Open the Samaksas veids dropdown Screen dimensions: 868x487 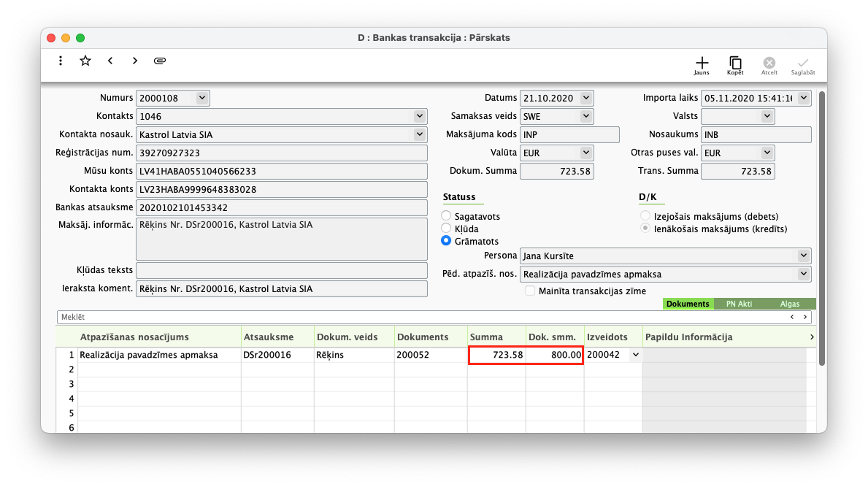tap(586, 116)
